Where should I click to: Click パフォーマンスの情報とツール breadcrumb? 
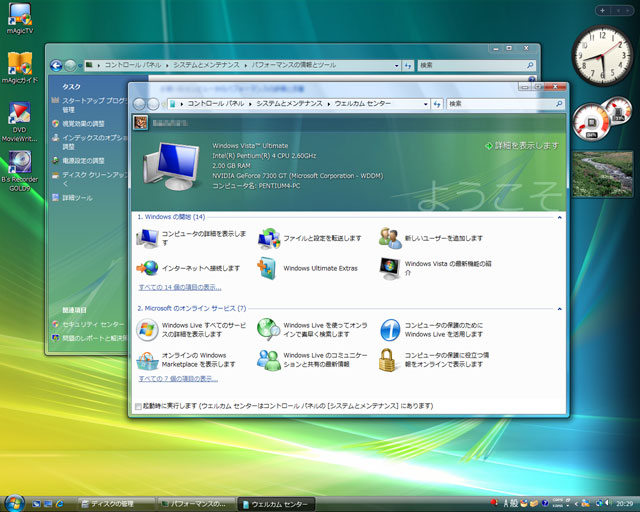(x=293, y=65)
